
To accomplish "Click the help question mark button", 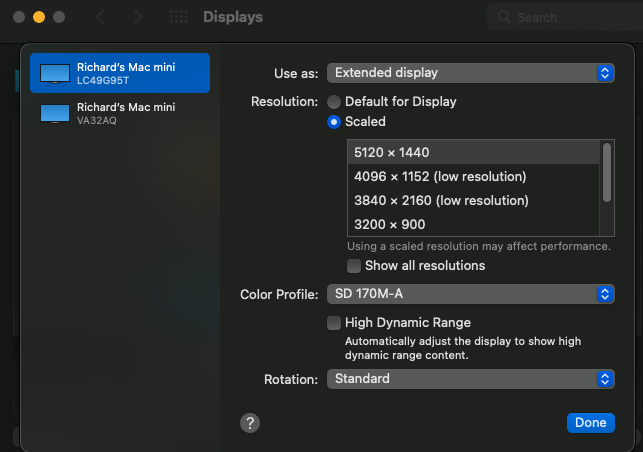I will tap(250, 423).
